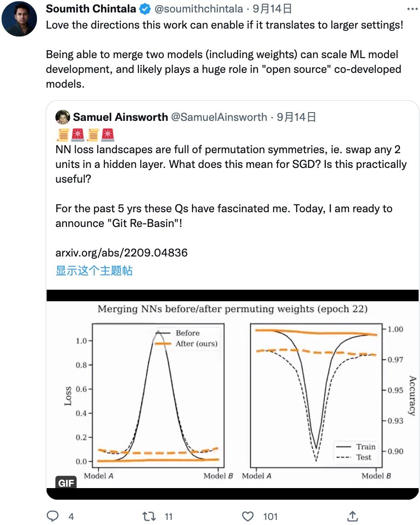Click Soumith Chintala's profile avatar
420x525 pixels.
[19, 20]
